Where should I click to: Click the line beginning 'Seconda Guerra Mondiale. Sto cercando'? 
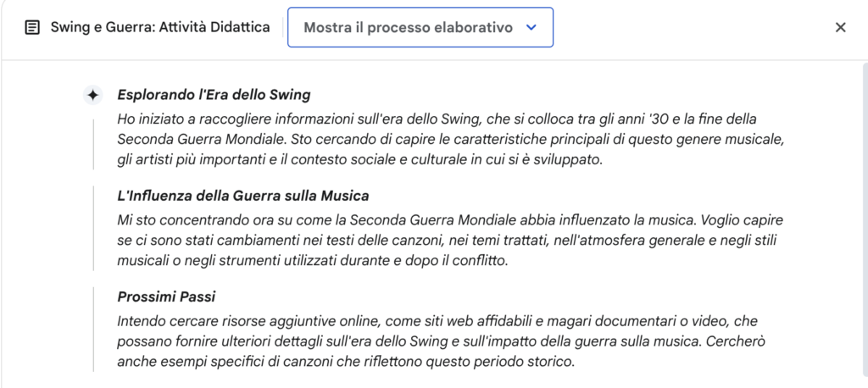tap(451, 140)
